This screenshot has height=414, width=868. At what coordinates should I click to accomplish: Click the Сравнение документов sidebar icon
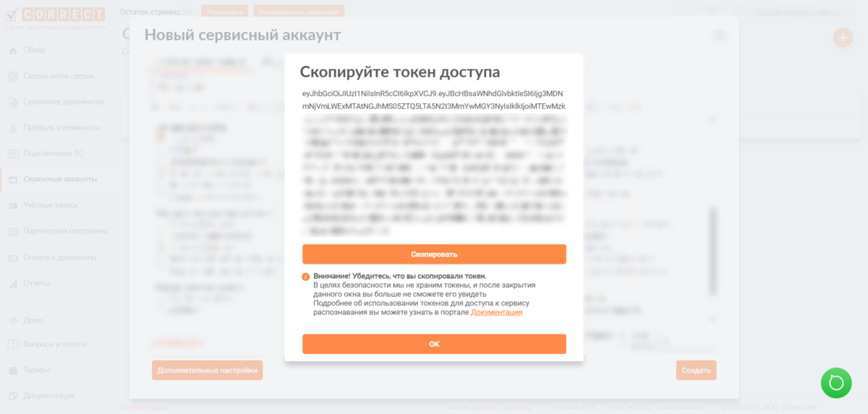(x=12, y=102)
